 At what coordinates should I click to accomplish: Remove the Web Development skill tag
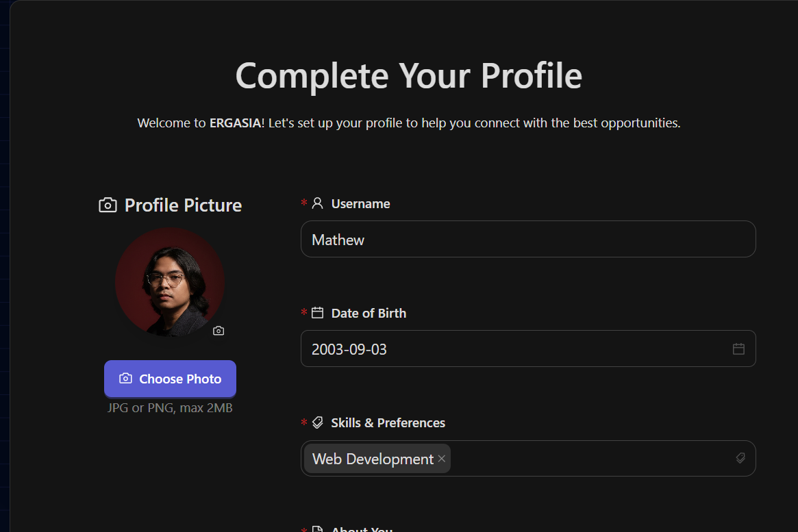pyautogui.click(x=442, y=459)
